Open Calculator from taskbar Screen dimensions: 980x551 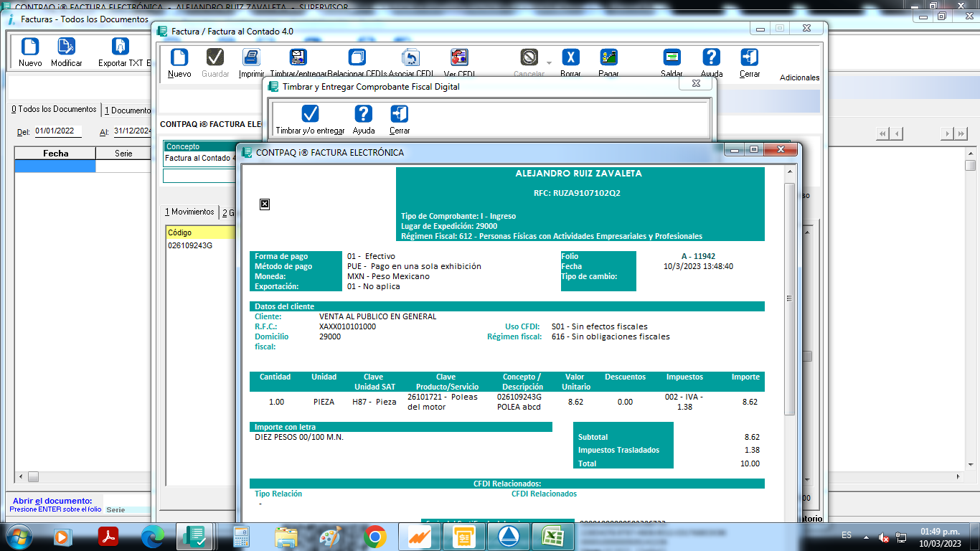coord(241,536)
